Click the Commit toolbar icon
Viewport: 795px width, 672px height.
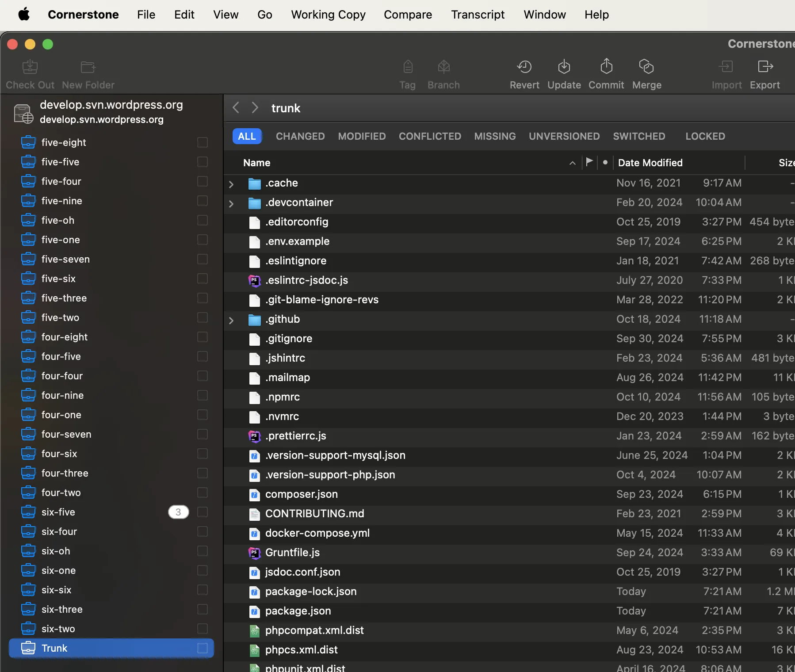(606, 67)
